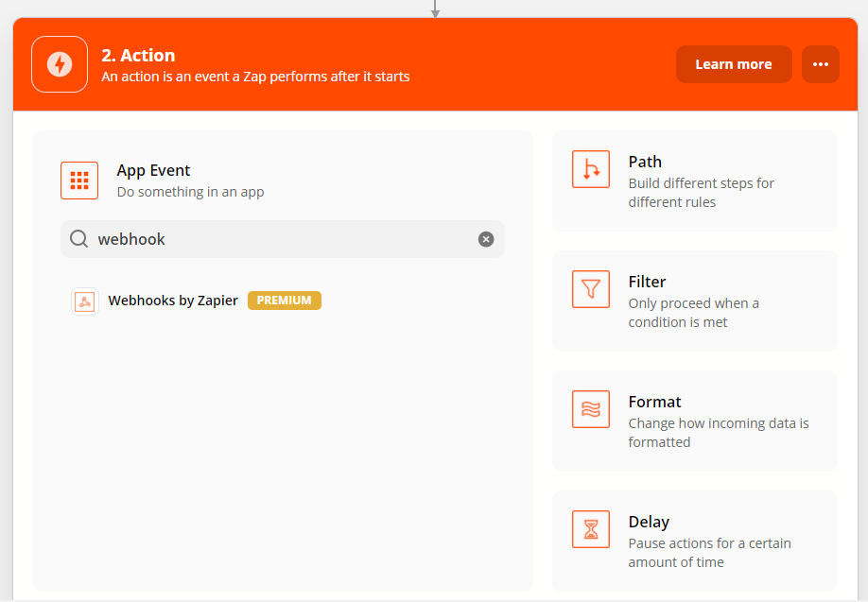Click the Delay hourglass icon
The image size is (868, 602).
pos(591,529)
